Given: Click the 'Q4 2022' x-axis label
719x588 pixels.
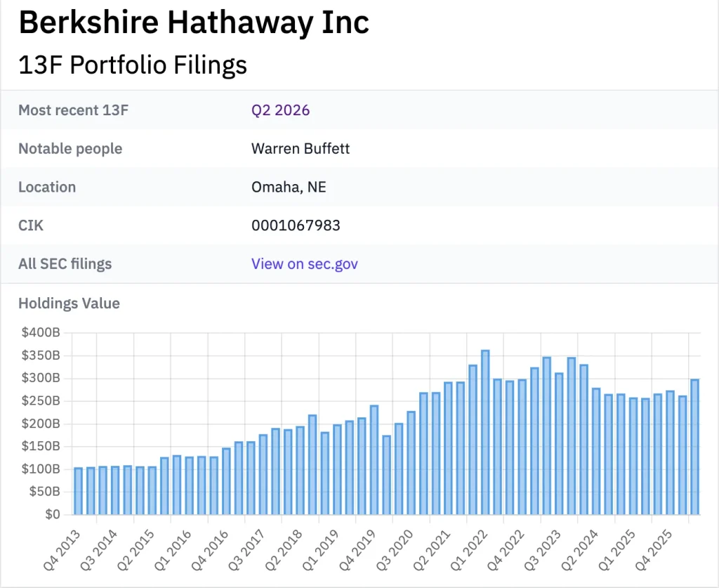Looking at the screenshot, I should point(506,550).
